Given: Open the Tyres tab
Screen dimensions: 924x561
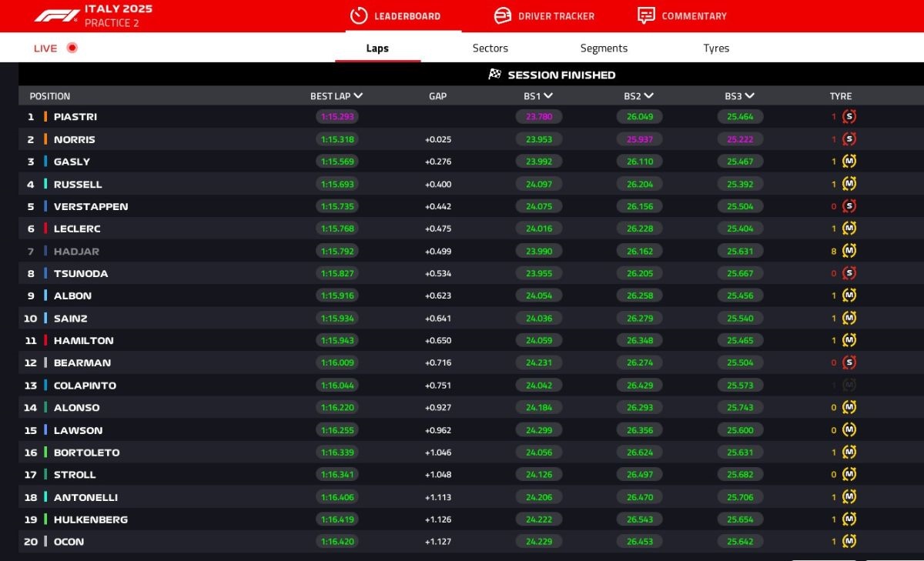Looking at the screenshot, I should (716, 48).
